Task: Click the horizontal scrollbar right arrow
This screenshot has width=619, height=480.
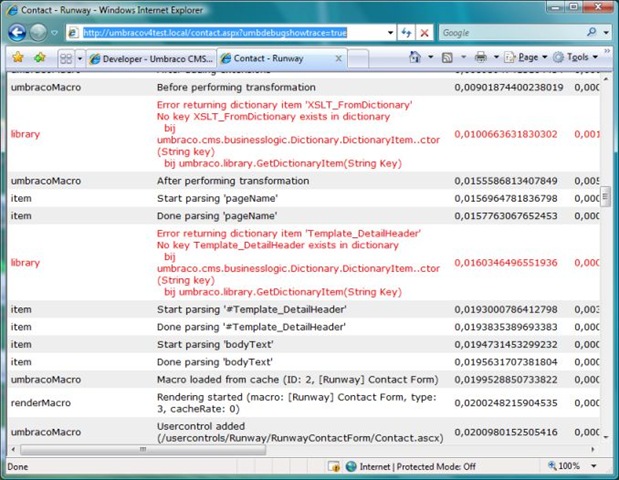Action: (x=593, y=449)
